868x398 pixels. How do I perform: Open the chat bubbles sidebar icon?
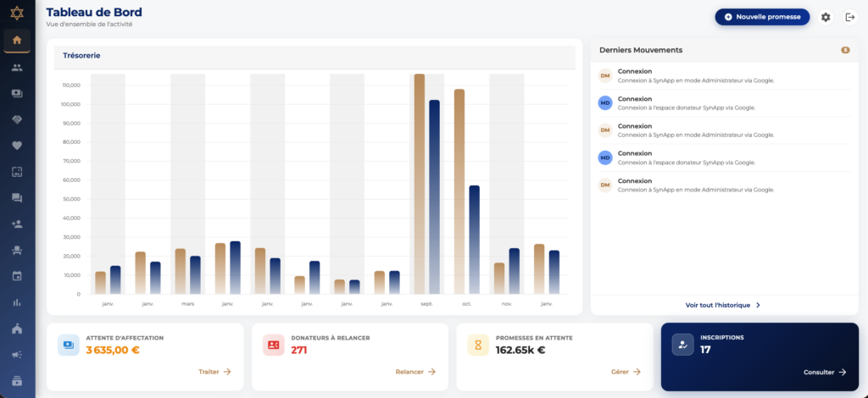tap(17, 197)
